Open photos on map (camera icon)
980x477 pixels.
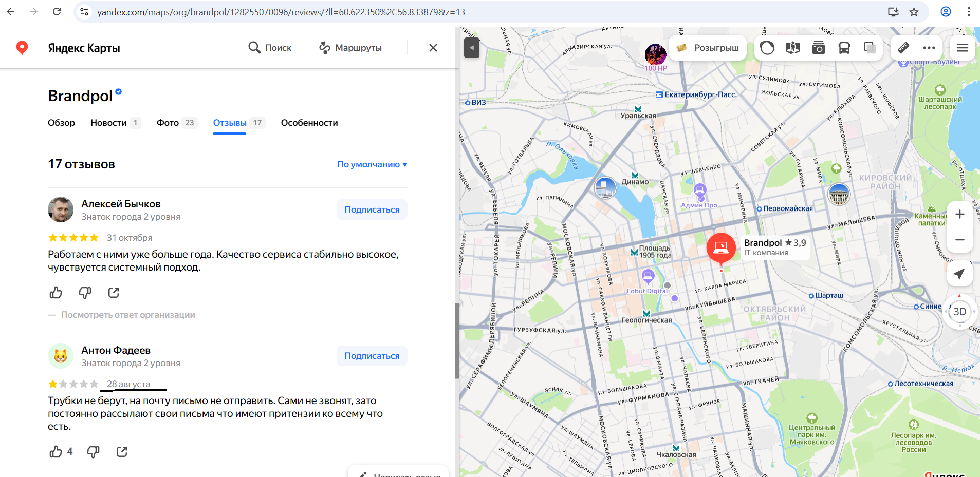pyautogui.click(x=818, y=48)
